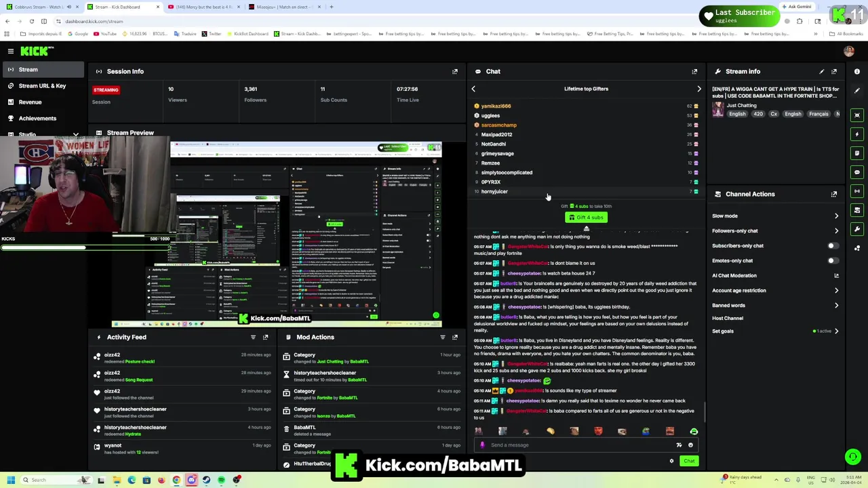Pop out the Chat panel
868x488 pixels.
coord(694,71)
